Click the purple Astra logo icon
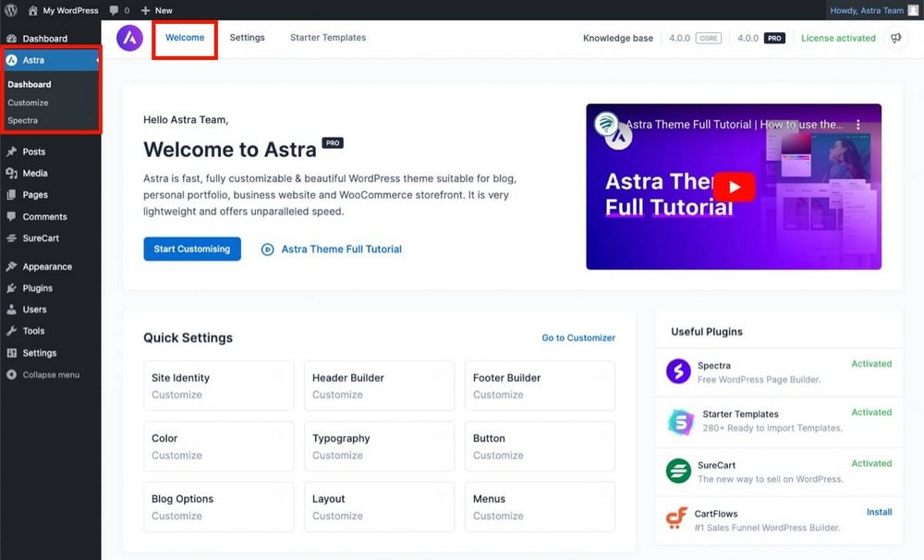The width and height of the screenshot is (924, 560). coord(129,38)
